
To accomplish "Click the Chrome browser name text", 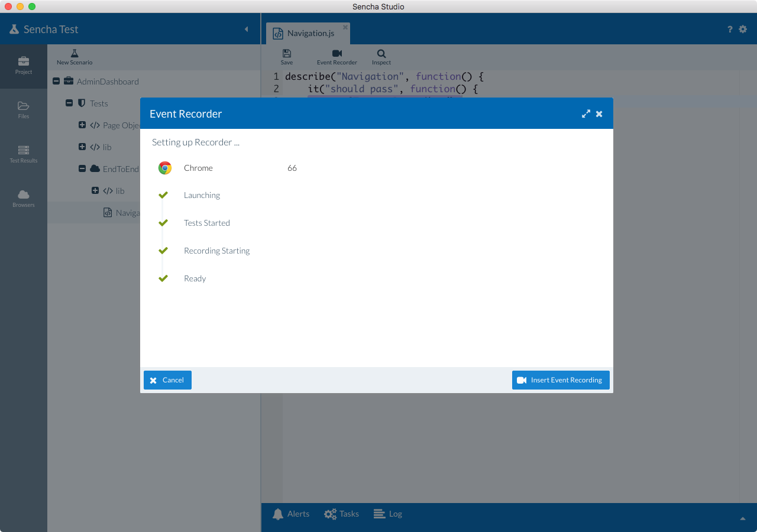I will (x=198, y=168).
